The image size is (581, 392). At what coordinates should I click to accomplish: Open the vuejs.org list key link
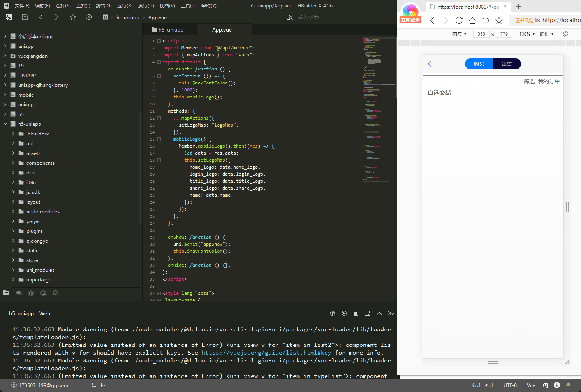[x=266, y=353]
